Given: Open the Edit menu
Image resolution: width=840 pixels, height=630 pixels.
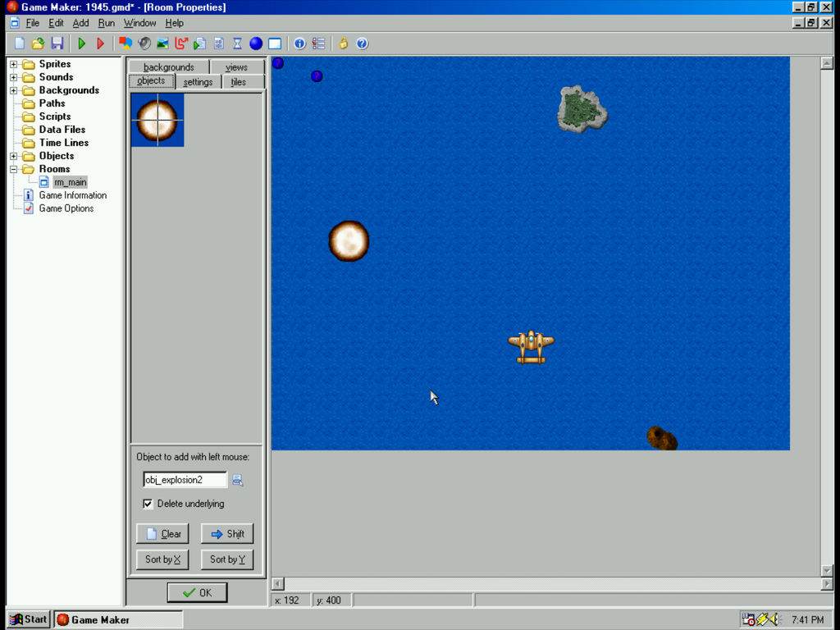Looking at the screenshot, I should 56,23.
